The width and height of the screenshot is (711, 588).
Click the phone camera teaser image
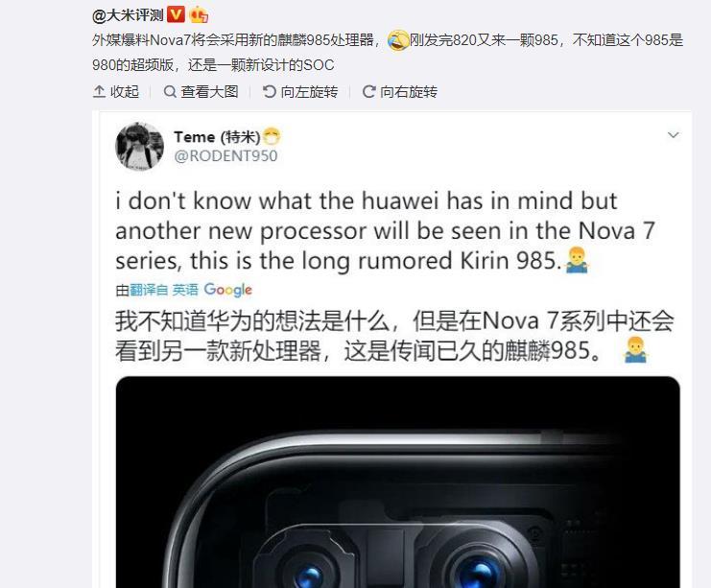tap(397, 482)
